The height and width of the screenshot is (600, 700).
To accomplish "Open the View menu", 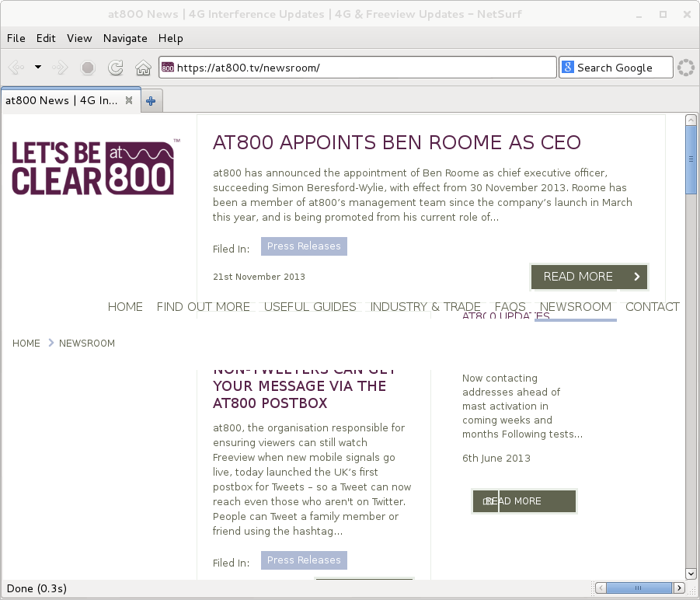I will 79,38.
